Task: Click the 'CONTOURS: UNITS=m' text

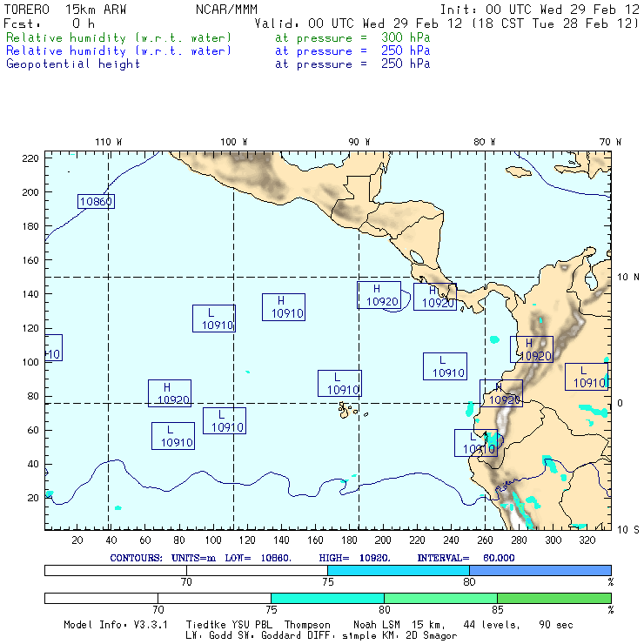Action: click(x=163, y=558)
